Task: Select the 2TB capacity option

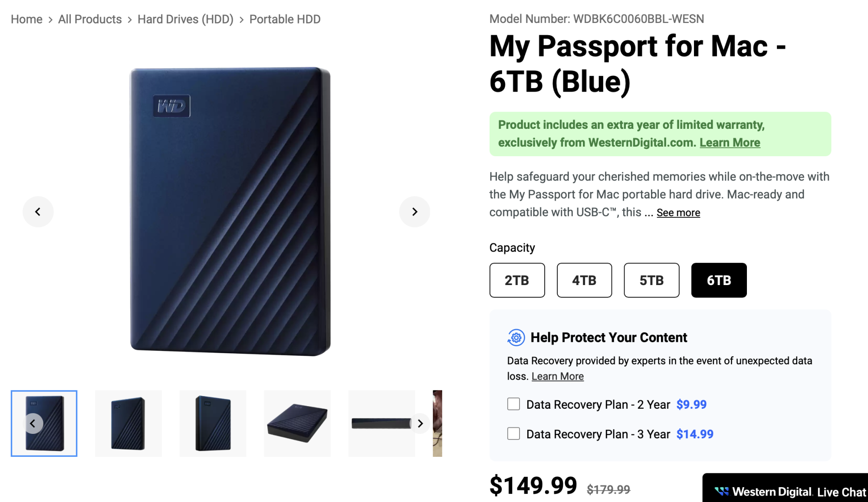Action: [x=517, y=280]
